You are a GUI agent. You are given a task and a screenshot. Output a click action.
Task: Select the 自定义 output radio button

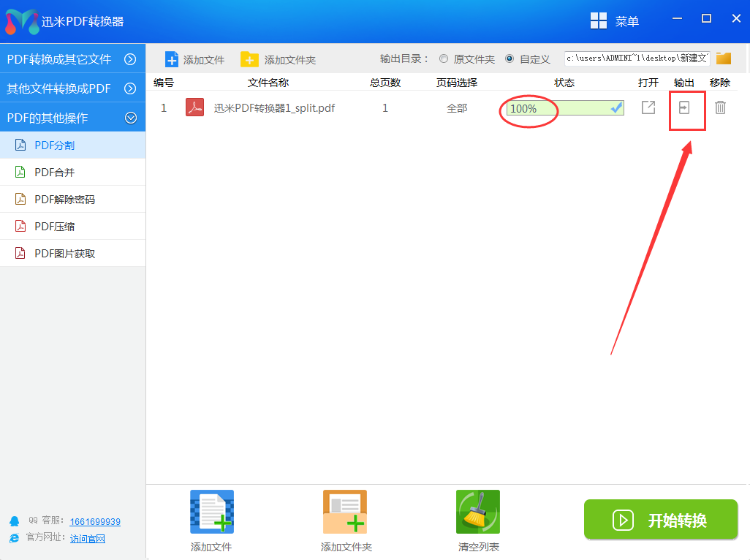(509, 58)
